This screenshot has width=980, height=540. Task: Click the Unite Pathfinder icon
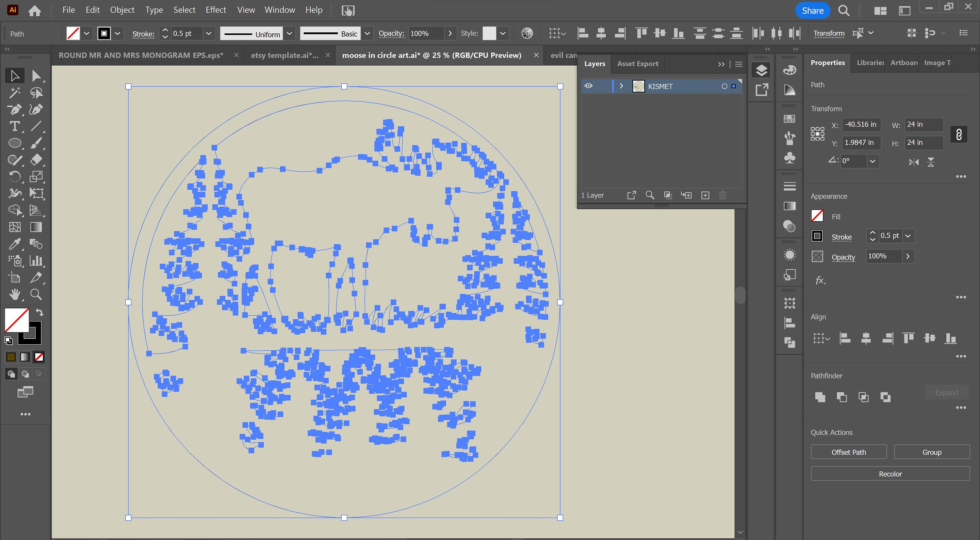click(820, 397)
